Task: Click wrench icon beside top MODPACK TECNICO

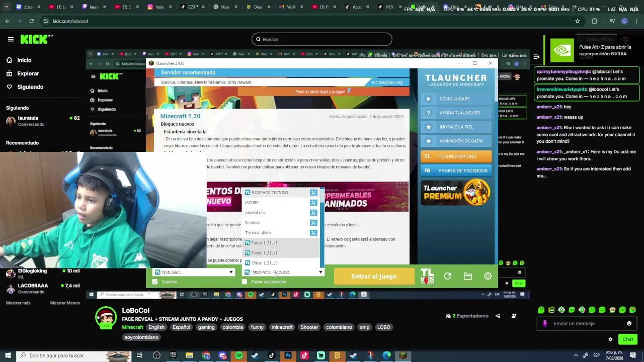Action: coord(313,193)
